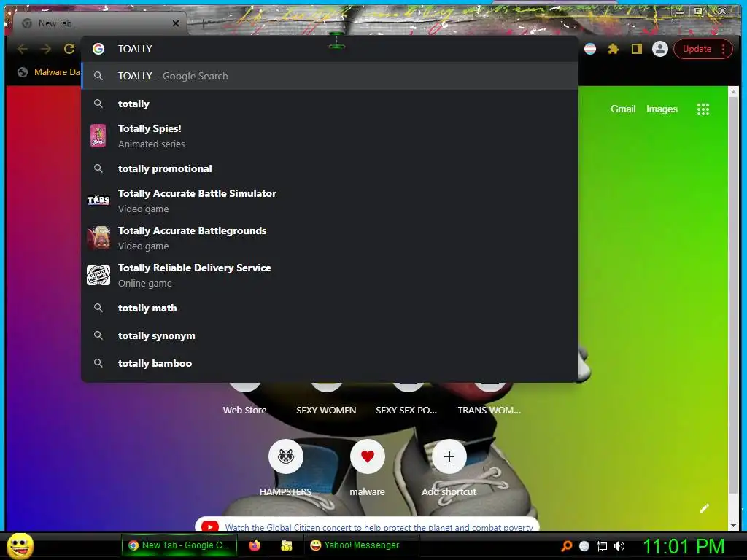747x560 pixels.
Task: Click the page scrollbar up arrow
Action: 733,92
